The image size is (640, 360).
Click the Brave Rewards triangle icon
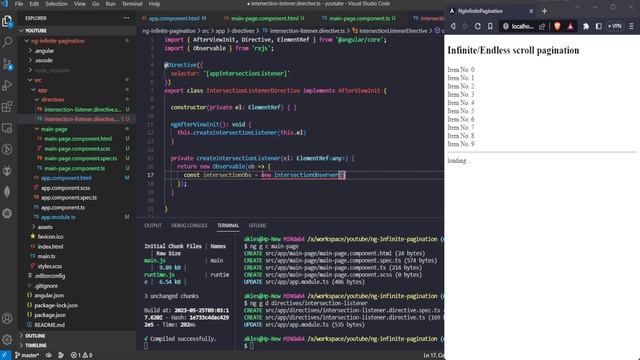tap(570, 26)
